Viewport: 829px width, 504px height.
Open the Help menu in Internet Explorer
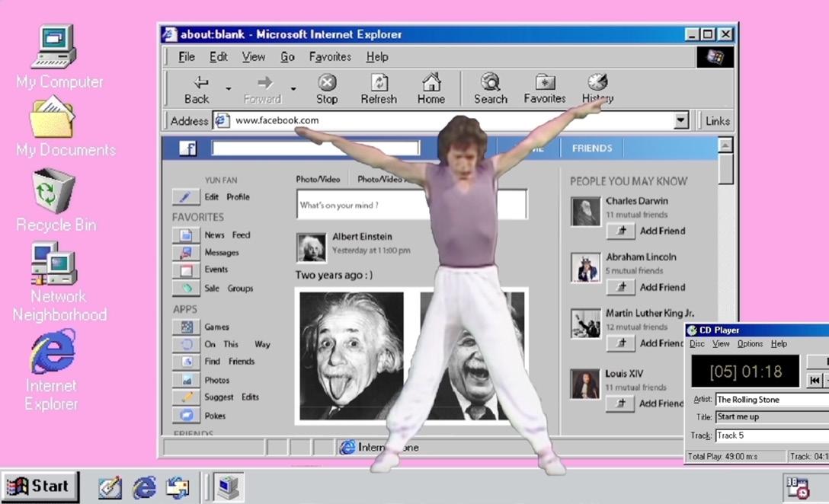pos(377,56)
